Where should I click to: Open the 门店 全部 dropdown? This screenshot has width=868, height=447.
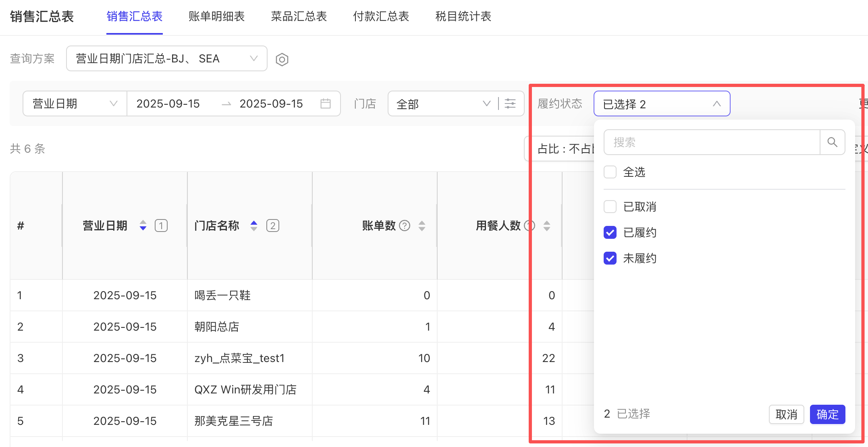(x=442, y=103)
